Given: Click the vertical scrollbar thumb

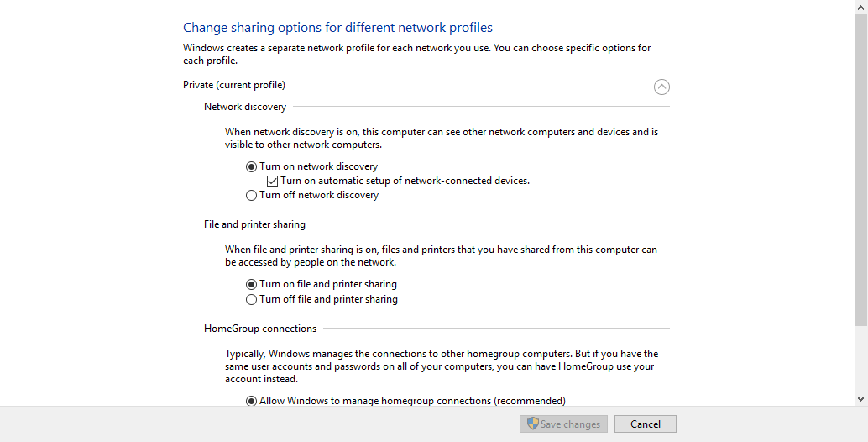Looking at the screenshot, I should pyautogui.click(x=860, y=168).
